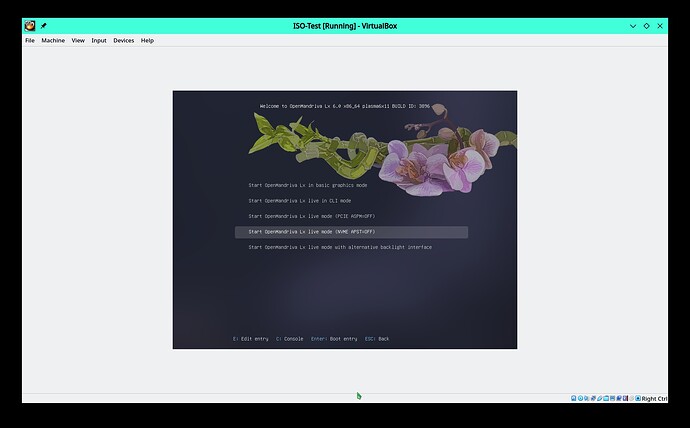Close the ISO-Test VirtualBox window
The height and width of the screenshot is (428, 690).
660,26
